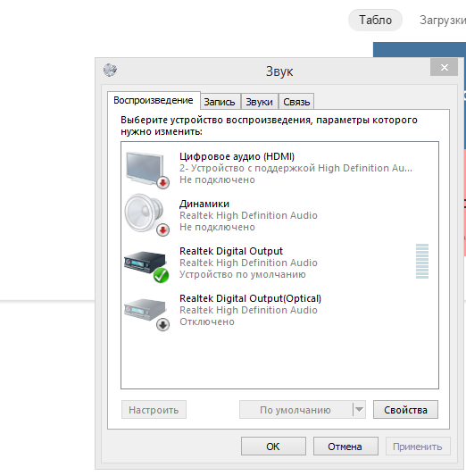The image size is (466, 476).
Task: Open the Связь tab
Action: coord(296,102)
